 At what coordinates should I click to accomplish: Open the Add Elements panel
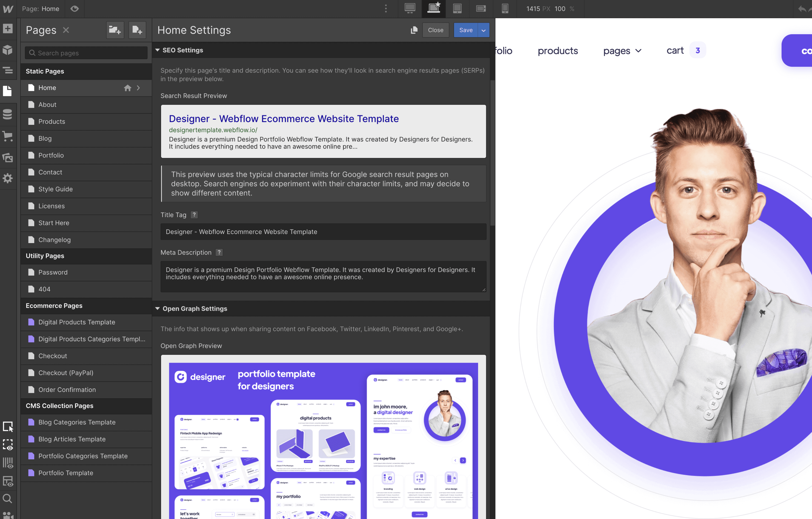pyautogui.click(x=7, y=29)
